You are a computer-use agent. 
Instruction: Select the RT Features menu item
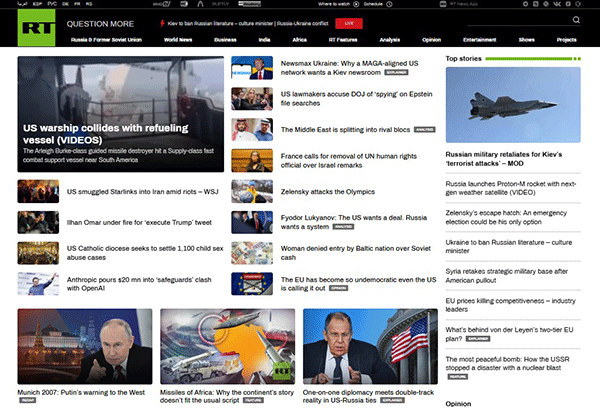pos(341,39)
